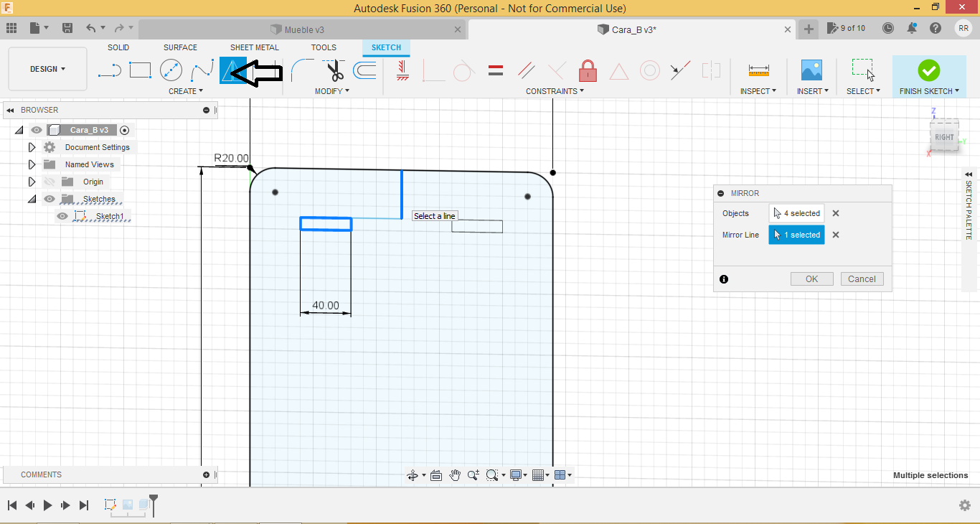980x524 pixels.
Task: Show the Origin folder via eye icon
Action: point(50,182)
